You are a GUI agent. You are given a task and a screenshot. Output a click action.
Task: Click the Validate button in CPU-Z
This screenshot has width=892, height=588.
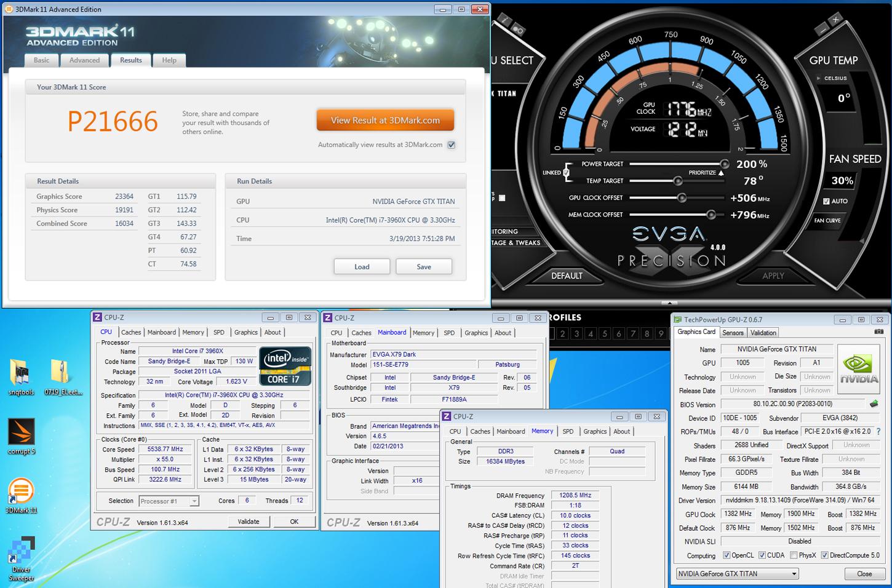click(249, 522)
